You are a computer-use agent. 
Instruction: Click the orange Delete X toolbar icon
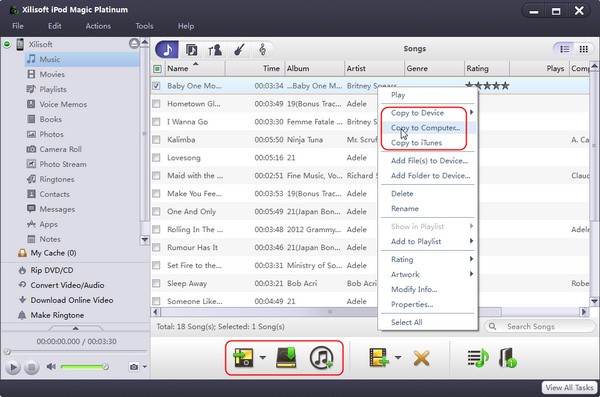click(421, 358)
